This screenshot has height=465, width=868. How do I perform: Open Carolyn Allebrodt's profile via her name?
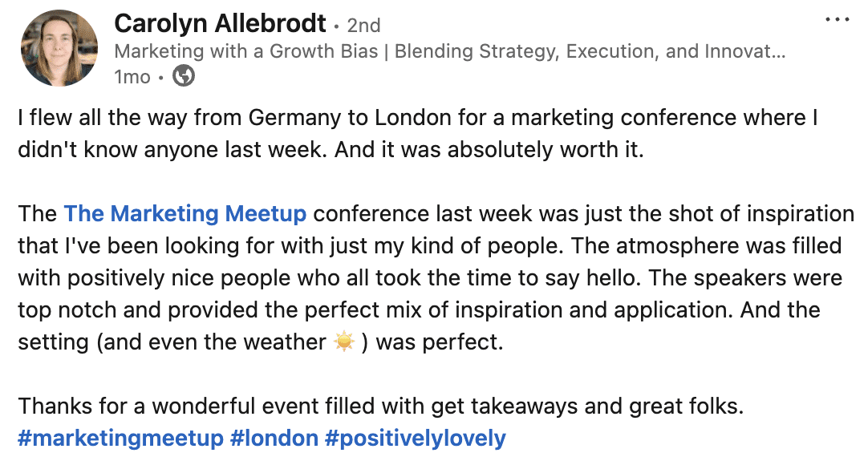click(x=221, y=23)
